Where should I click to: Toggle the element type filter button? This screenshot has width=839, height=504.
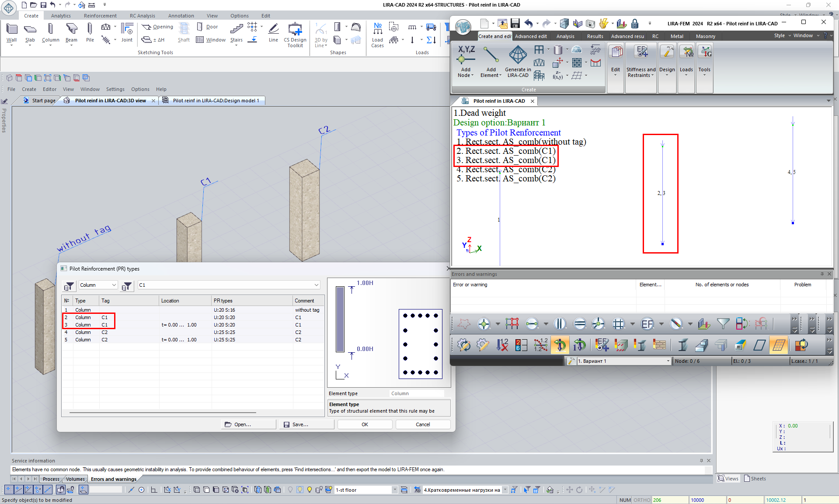point(69,285)
